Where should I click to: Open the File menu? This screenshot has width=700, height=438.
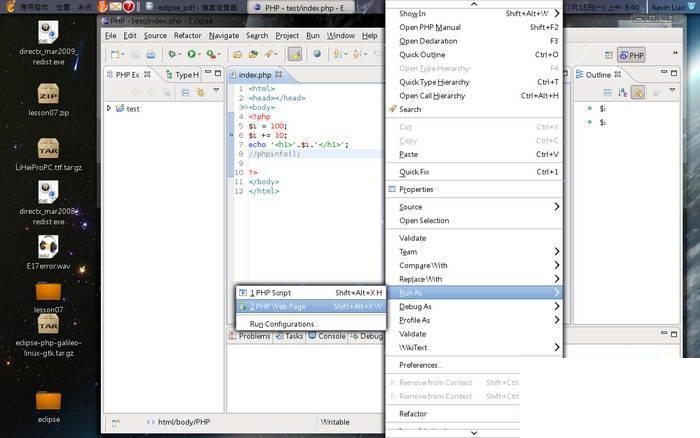tap(110, 36)
